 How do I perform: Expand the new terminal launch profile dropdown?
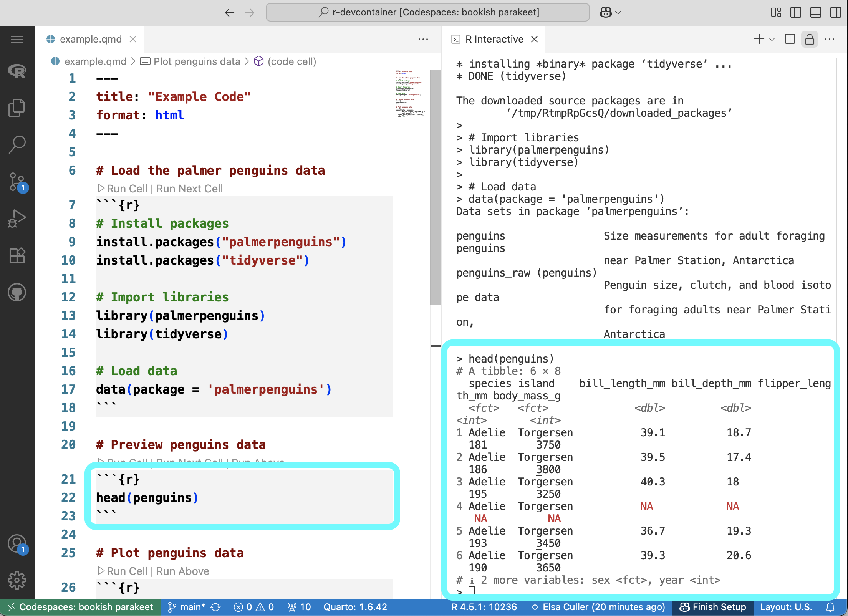(772, 39)
